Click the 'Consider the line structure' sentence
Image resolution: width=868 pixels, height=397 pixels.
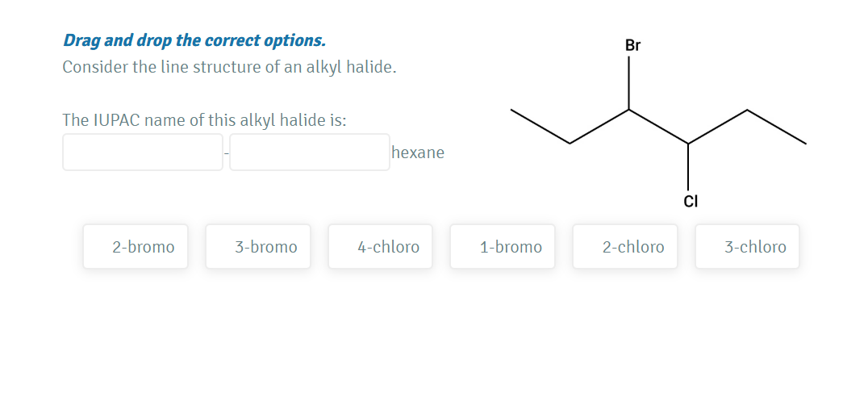point(229,67)
